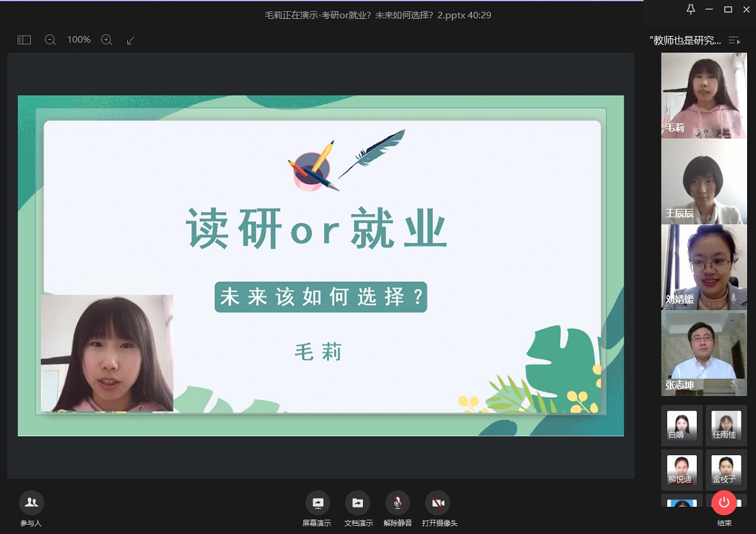Click the presenter's floating camera preview
This screenshot has height=534, width=756.
pyautogui.click(x=107, y=353)
